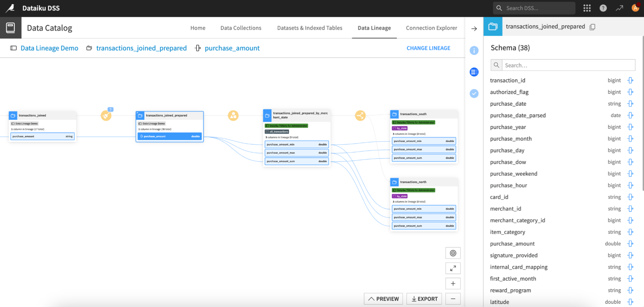Show lineage for the merchant_id column

click(x=630, y=209)
